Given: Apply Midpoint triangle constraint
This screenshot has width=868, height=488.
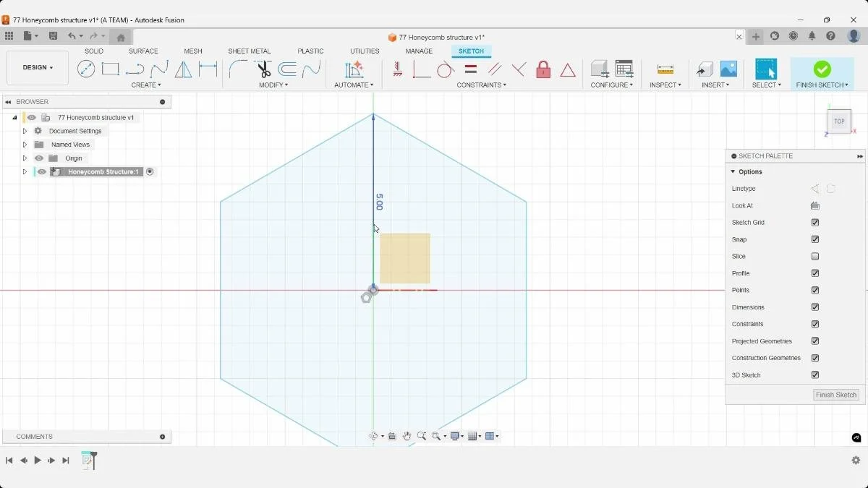Looking at the screenshot, I should point(568,70).
